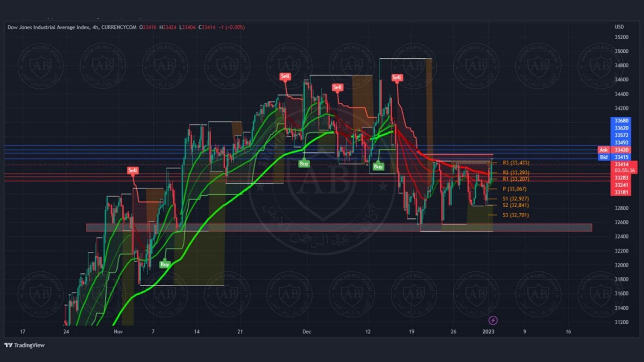Click the 19 date on time axis

click(x=411, y=332)
